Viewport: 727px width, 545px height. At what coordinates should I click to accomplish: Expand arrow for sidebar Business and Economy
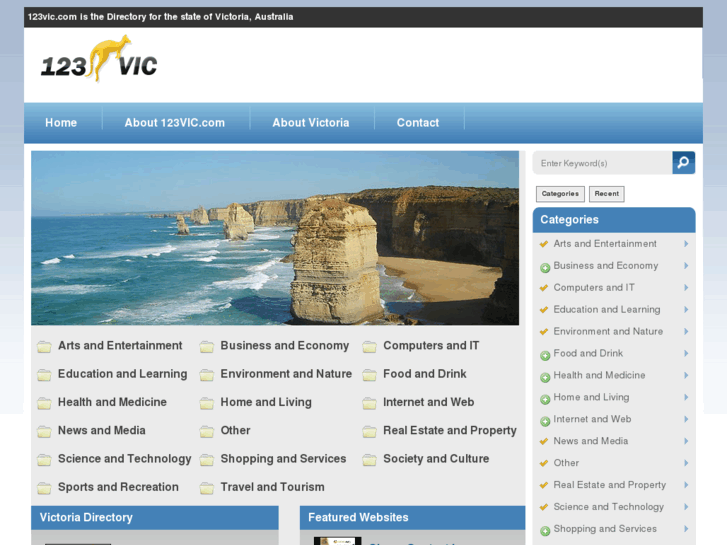(x=686, y=265)
